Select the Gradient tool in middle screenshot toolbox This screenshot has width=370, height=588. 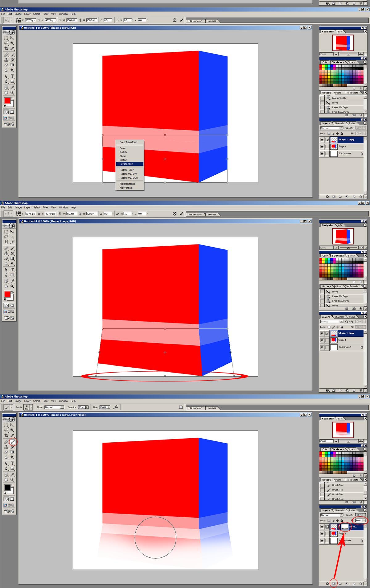[x=12, y=259]
